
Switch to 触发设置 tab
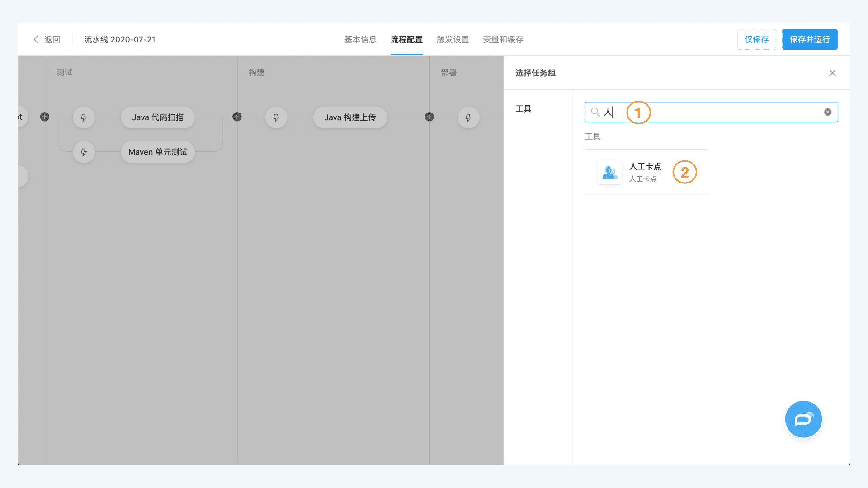coord(453,39)
